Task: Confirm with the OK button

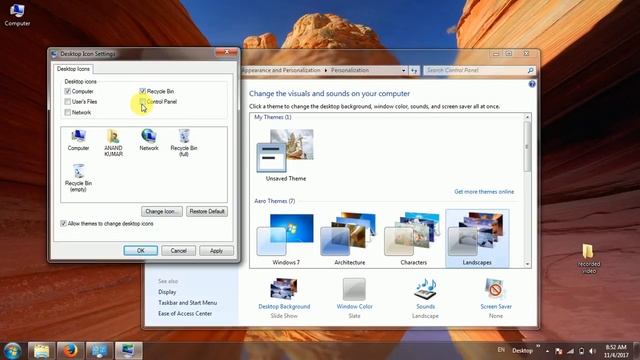Action: tap(140, 251)
